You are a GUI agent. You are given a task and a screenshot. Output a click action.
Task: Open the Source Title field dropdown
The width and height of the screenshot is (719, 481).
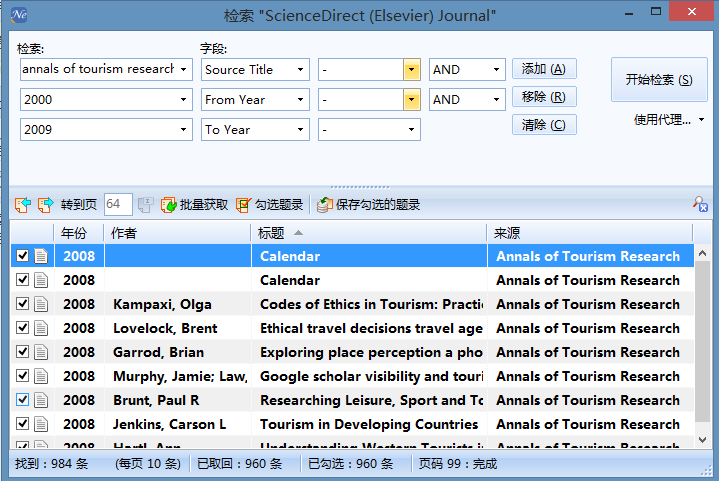click(x=300, y=70)
